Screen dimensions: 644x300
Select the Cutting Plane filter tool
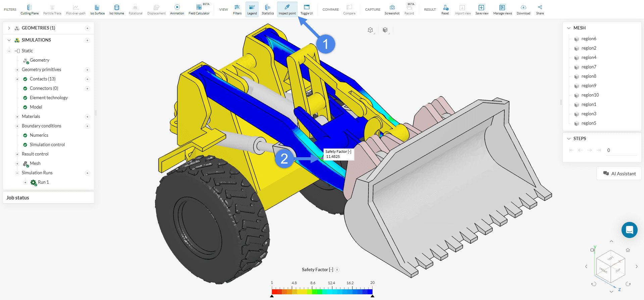pyautogui.click(x=30, y=9)
